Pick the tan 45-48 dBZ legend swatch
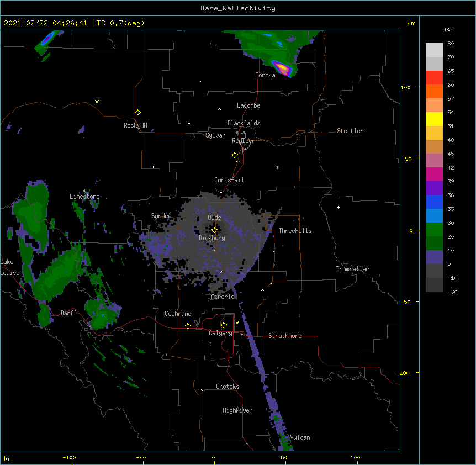The image size is (476, 465). click(x=434, y=146)
